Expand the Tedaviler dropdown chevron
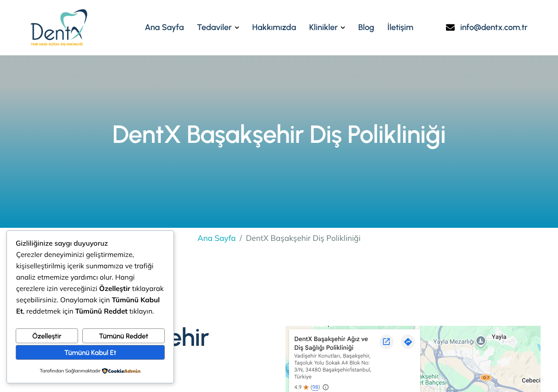 (237, 28)
